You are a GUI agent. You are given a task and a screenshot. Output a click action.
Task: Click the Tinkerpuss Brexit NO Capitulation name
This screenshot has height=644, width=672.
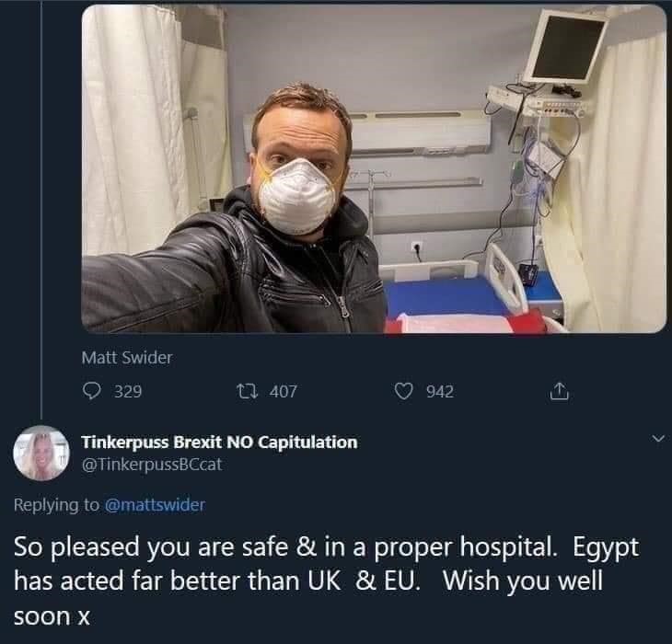click(x=219, y=442)
